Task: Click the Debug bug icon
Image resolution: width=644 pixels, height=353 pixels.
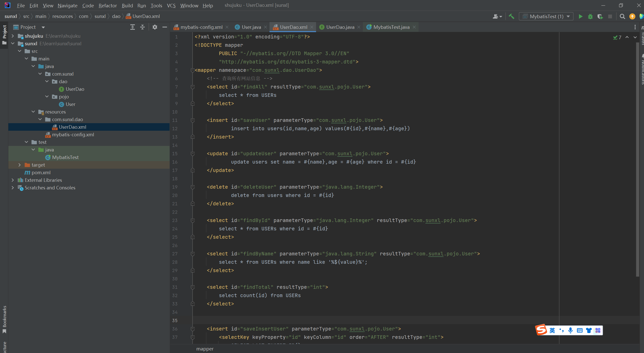Action: [590, 17]
